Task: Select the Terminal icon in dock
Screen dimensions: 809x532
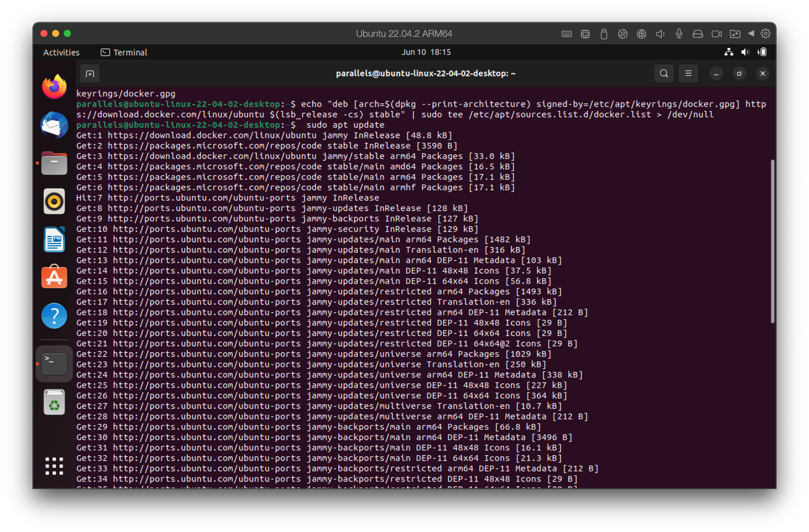Action: coord(54,364)
